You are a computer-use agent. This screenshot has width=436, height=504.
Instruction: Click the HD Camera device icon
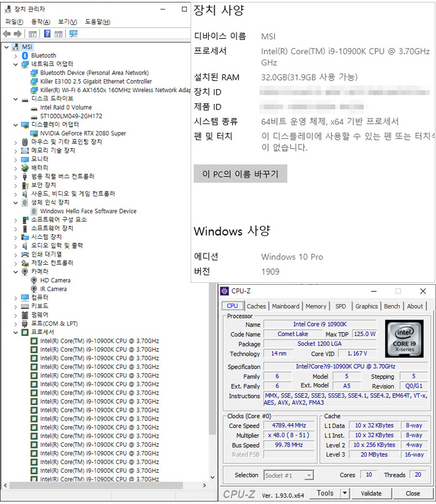34,280
